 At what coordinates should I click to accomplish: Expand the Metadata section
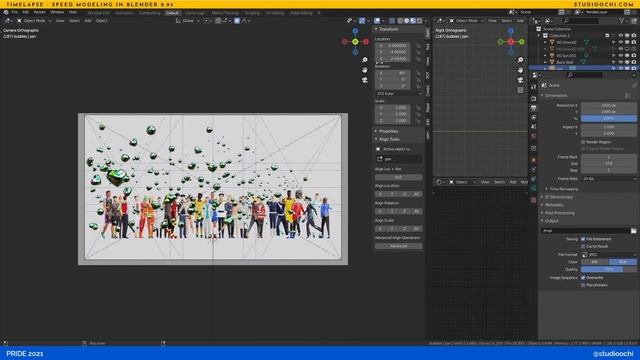point(553,205)
